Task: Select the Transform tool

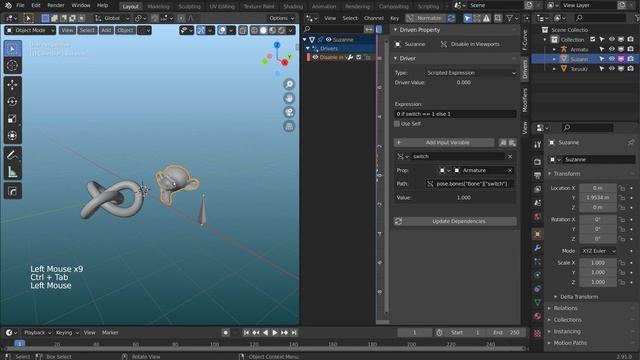Action: point(12,136)
